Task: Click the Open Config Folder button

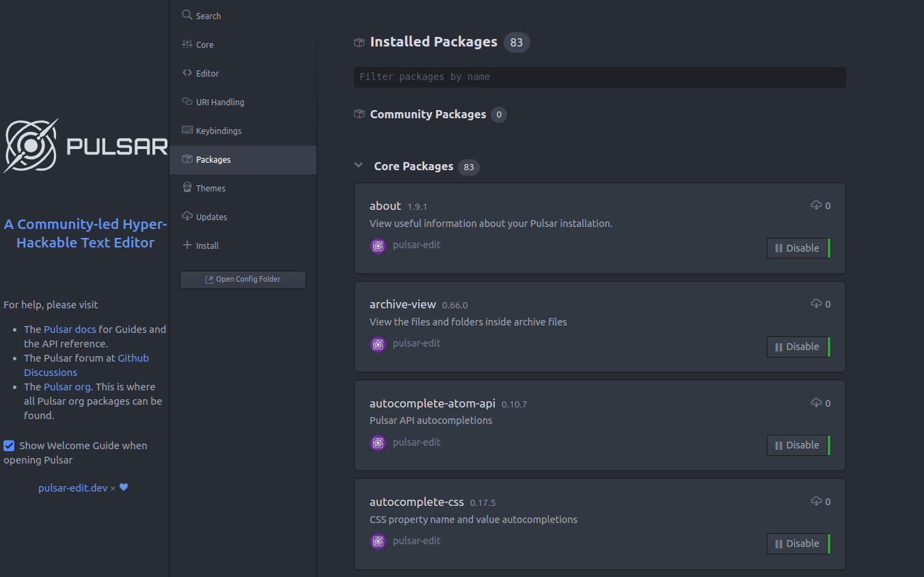Action: coord(243,280)
